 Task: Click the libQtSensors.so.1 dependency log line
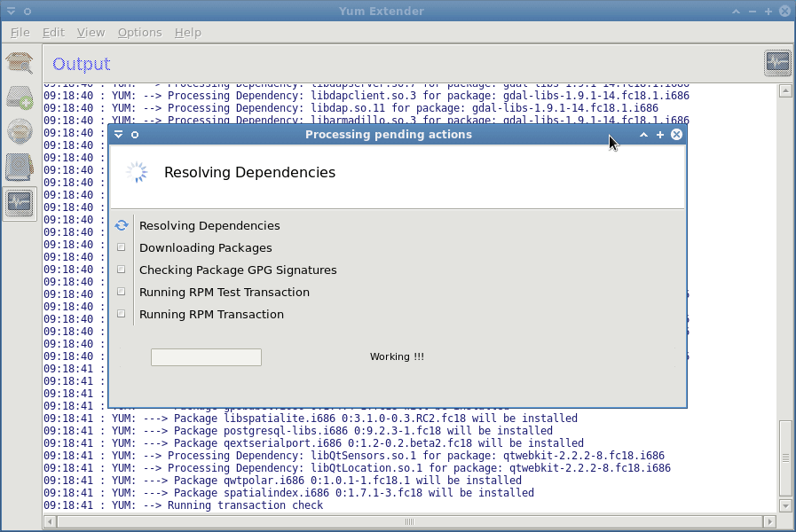point(354,456)
